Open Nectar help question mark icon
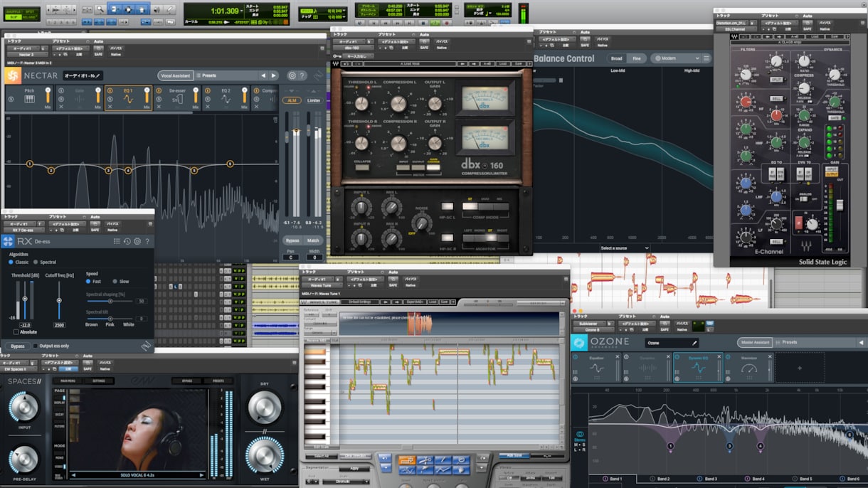This screenshot has width=868, height=488. (x=302, y=75)
